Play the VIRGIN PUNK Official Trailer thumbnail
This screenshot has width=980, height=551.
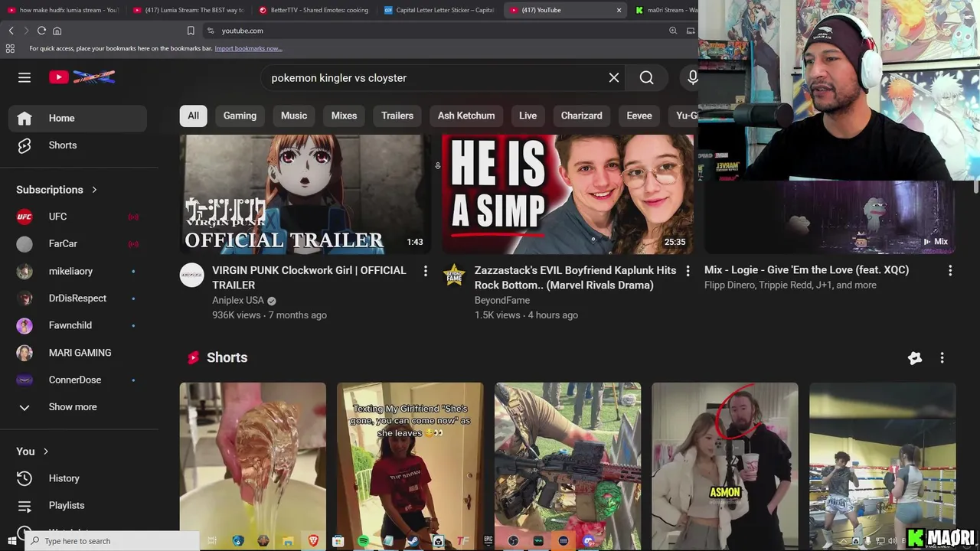click(305, 194)
